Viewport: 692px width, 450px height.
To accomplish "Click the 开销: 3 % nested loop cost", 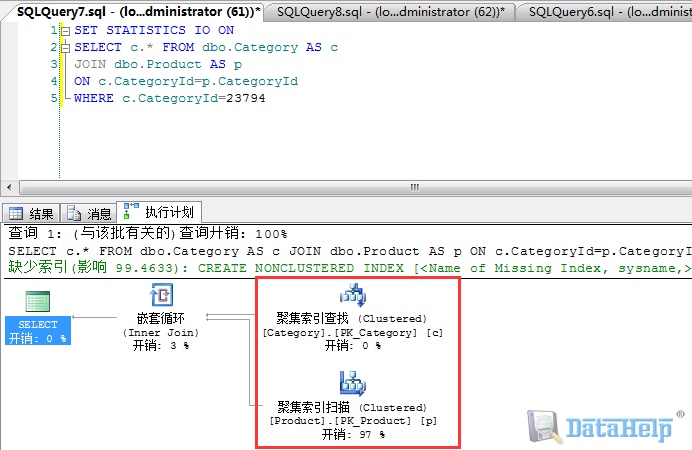I will click(x=161, y=345).
